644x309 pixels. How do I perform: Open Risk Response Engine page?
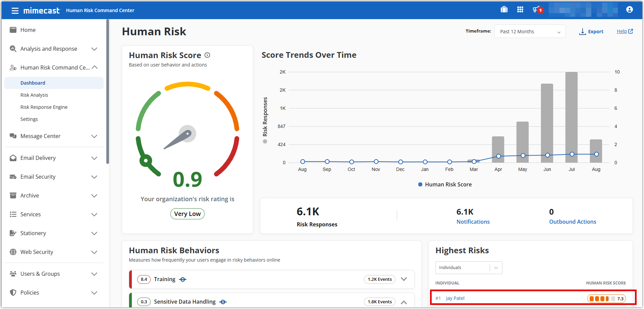pos(44,107)
